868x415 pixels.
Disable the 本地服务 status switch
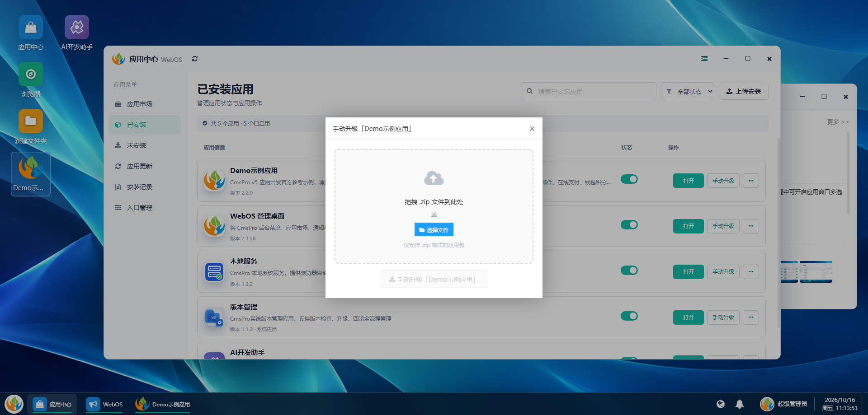click(x=629, y=270)
